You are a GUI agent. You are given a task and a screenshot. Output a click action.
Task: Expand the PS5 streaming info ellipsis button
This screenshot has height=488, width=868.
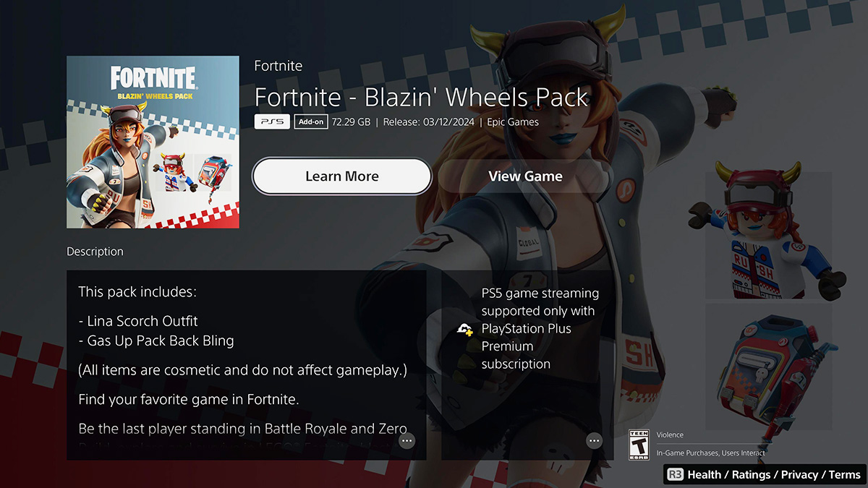click(x=594, y=440)
